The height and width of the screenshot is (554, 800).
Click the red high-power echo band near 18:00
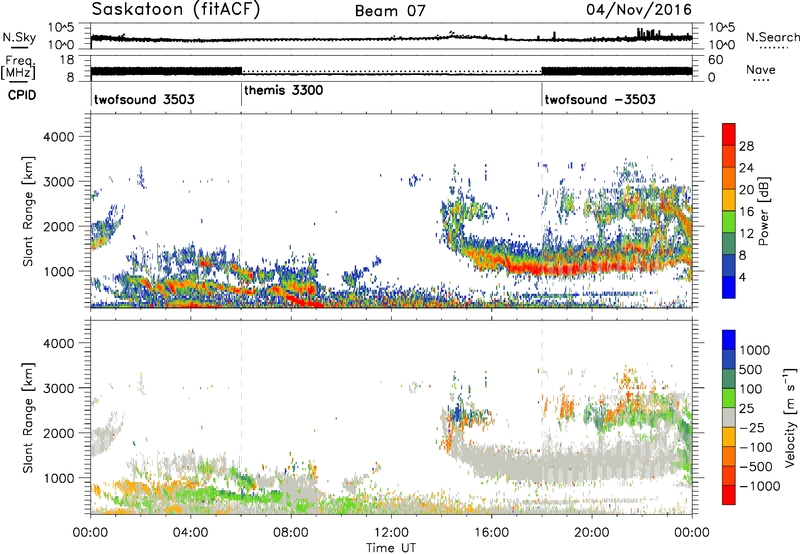click(542, 267)
